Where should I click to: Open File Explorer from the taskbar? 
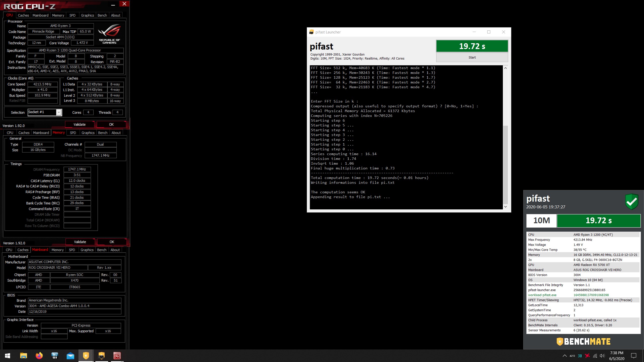pos(23,356)
